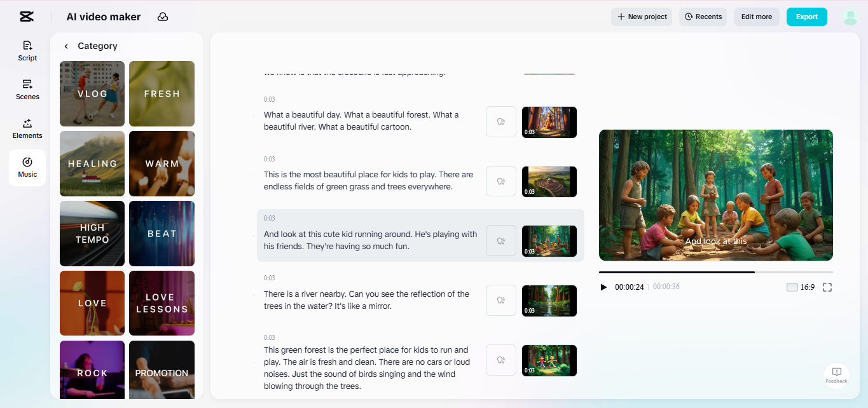Open the voiceover icon beside the river scene
Viewport: 868px width, 408px height.
point(500,300)
